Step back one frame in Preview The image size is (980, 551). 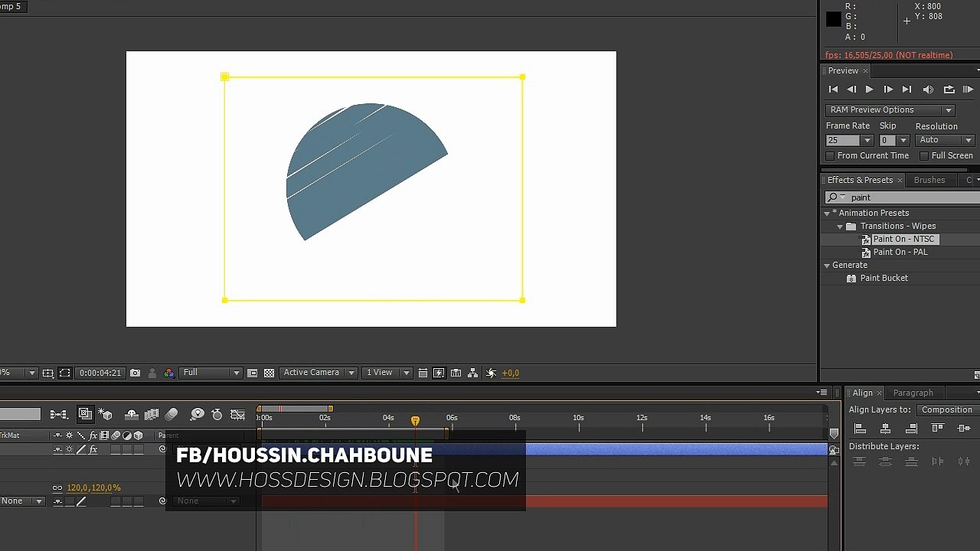click(x=851, y=90)
